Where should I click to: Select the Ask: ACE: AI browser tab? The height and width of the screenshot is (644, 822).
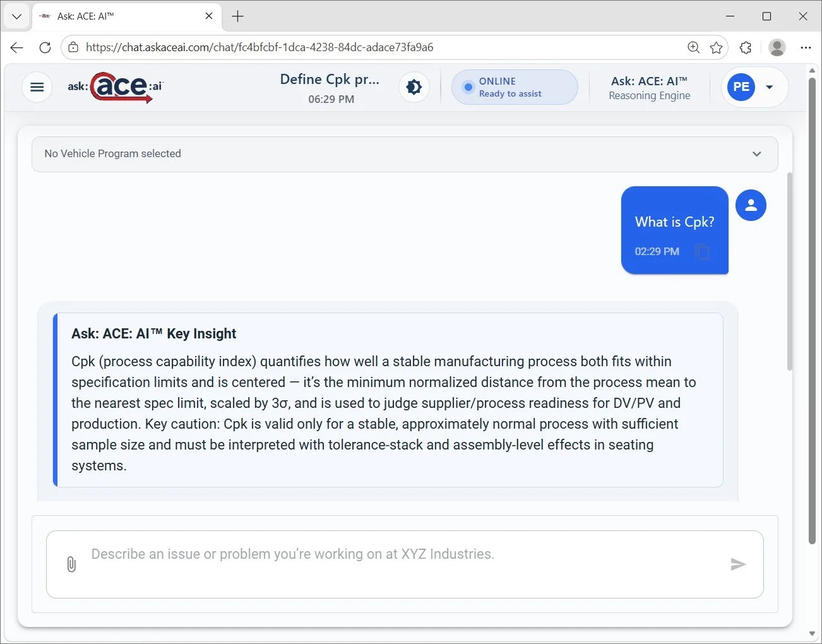point(126,16)
